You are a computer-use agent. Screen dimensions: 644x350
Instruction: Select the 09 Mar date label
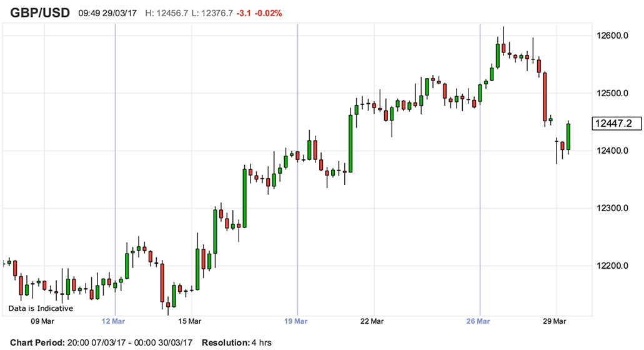[x=42, y=321]
